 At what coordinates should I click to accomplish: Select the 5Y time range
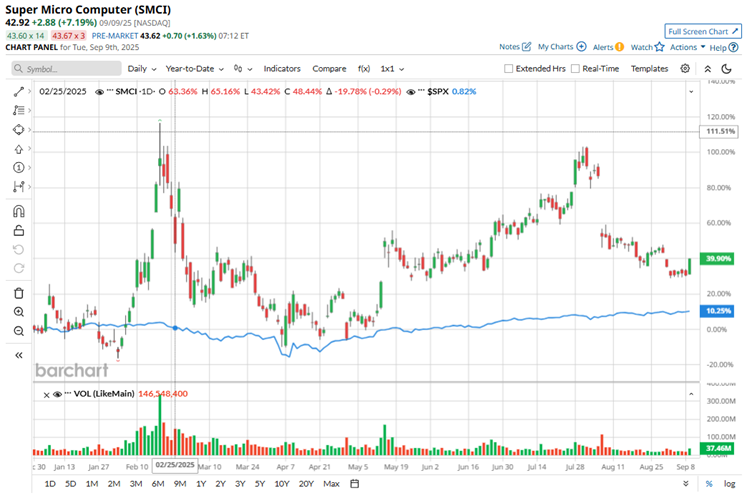pos(259,484)
